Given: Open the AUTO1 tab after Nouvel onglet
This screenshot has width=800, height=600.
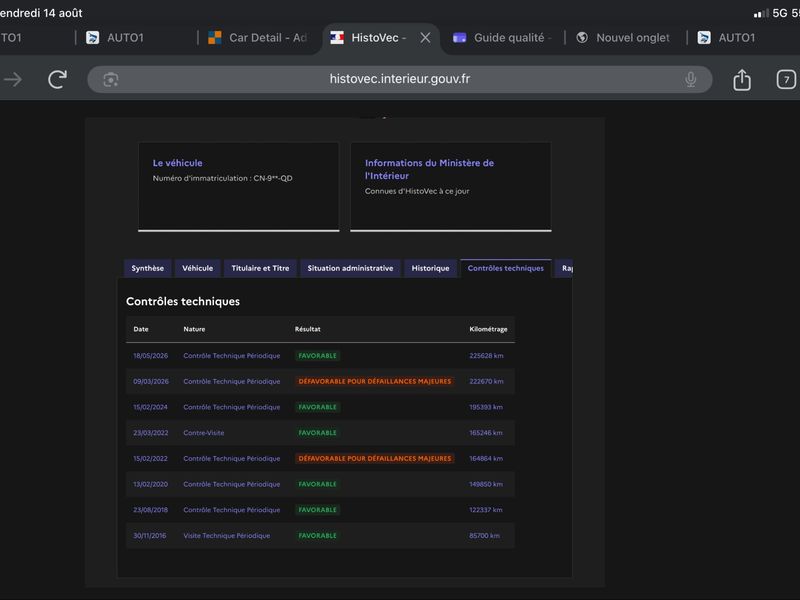Looking at the screenshot, I should (x=727, y=38).
